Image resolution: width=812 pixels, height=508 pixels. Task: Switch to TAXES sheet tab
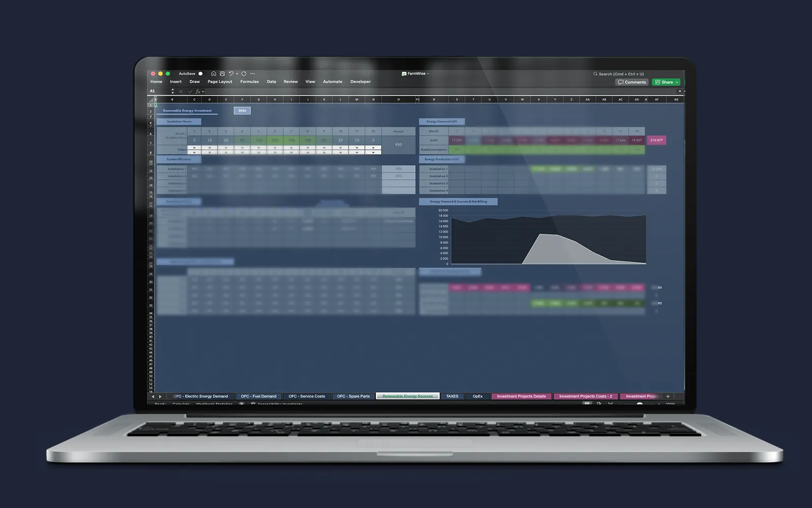pyautogui.click(x=452, y=396)
